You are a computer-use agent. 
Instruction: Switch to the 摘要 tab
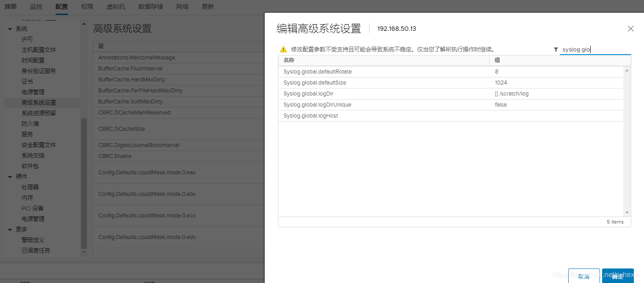[11, 7]
